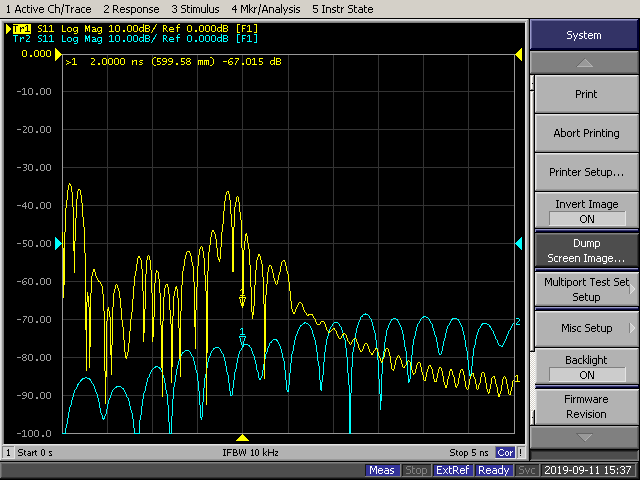
Task: Click the softkey menu down arrow
Action: 584,438
